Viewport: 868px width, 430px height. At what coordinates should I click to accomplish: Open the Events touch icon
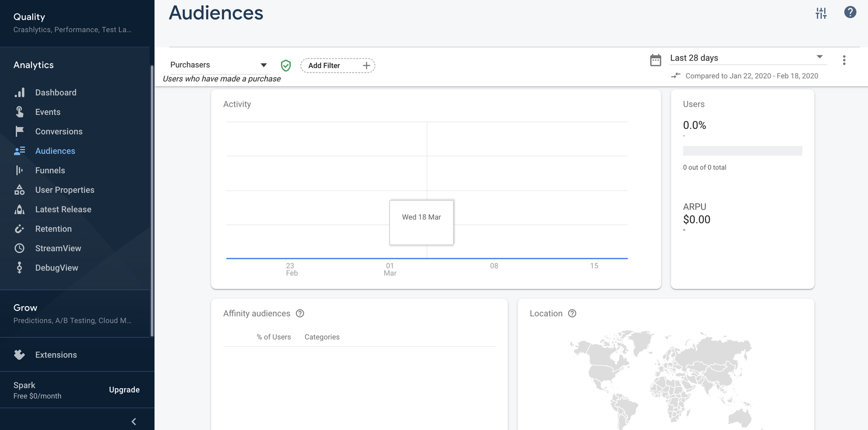click(19, 112)
